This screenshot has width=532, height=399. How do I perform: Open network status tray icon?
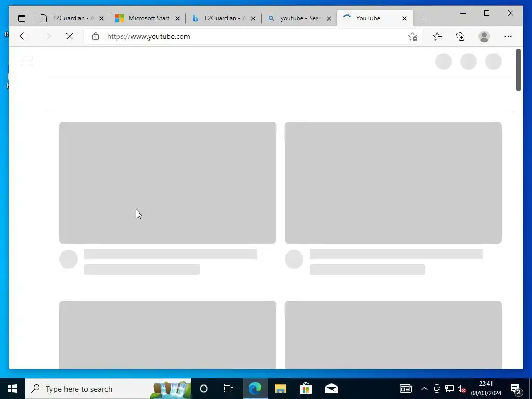pyautogui.click(x=449, y=389)
